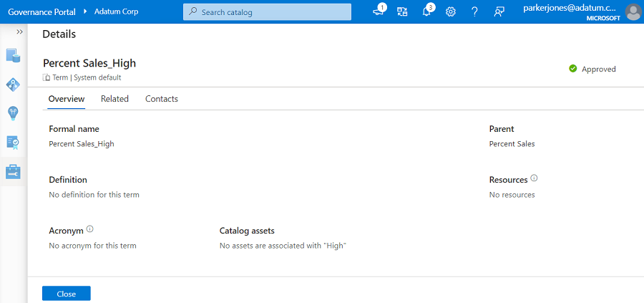Expand the left navigation sidebar
The height and width of the screenshot is (303, 644).
19,32
